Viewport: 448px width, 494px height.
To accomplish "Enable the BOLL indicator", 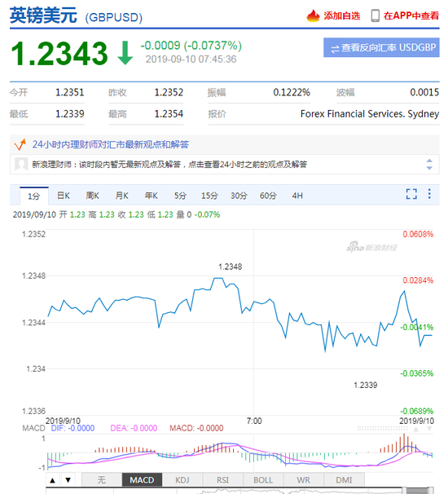I will (x=263, y=480).
